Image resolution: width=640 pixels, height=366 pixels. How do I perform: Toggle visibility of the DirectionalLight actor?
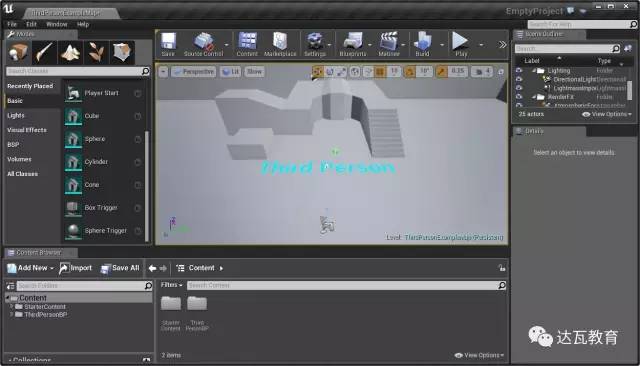[519, 79]
